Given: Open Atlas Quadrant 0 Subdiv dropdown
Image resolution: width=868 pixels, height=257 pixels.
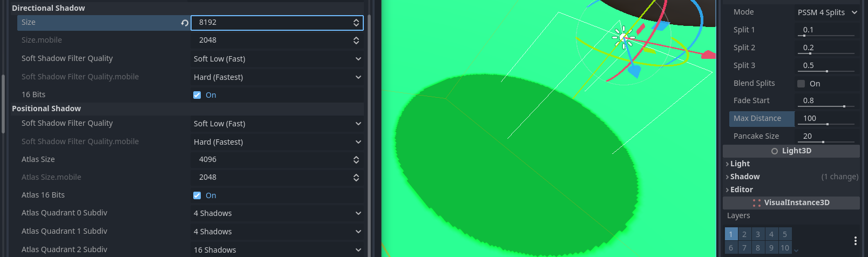Looking at the screenshot, I should point(277,213).
